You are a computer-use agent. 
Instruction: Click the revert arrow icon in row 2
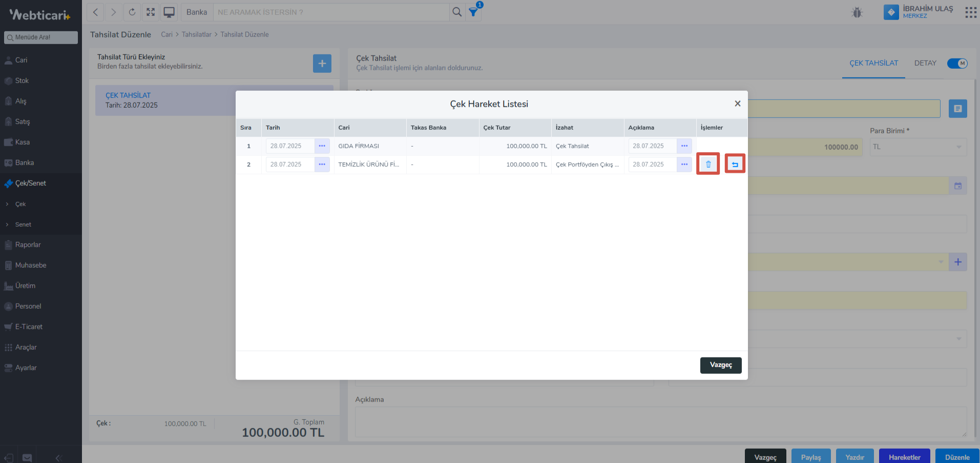(735, 164)
